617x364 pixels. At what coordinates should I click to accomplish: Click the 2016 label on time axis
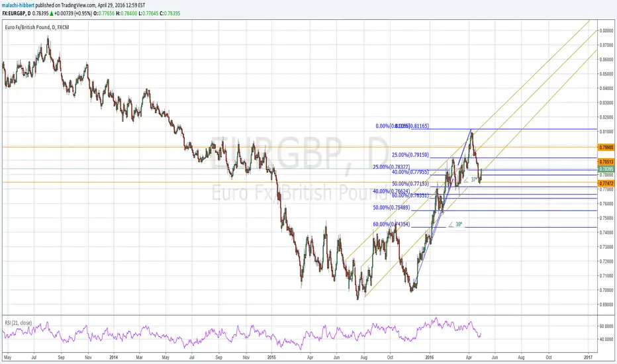point(429,357)
